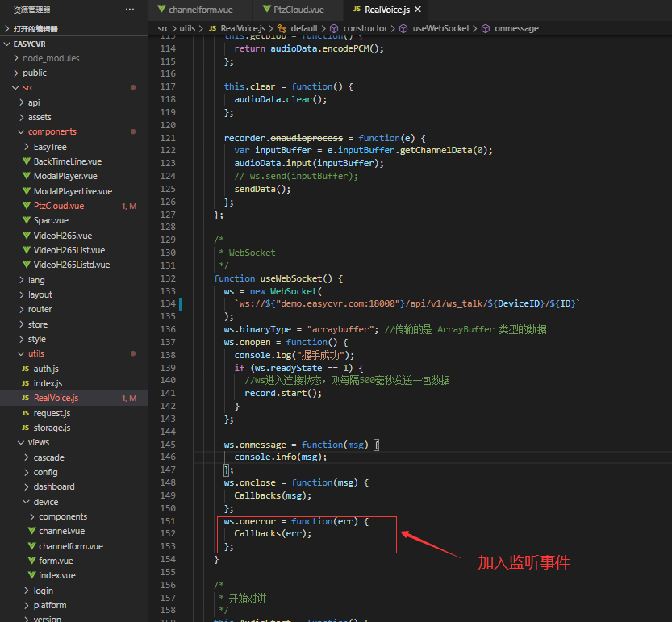Expand the api folder
Image resolution: width=672 pixels, height=622 pixels.
click(22, 102)
